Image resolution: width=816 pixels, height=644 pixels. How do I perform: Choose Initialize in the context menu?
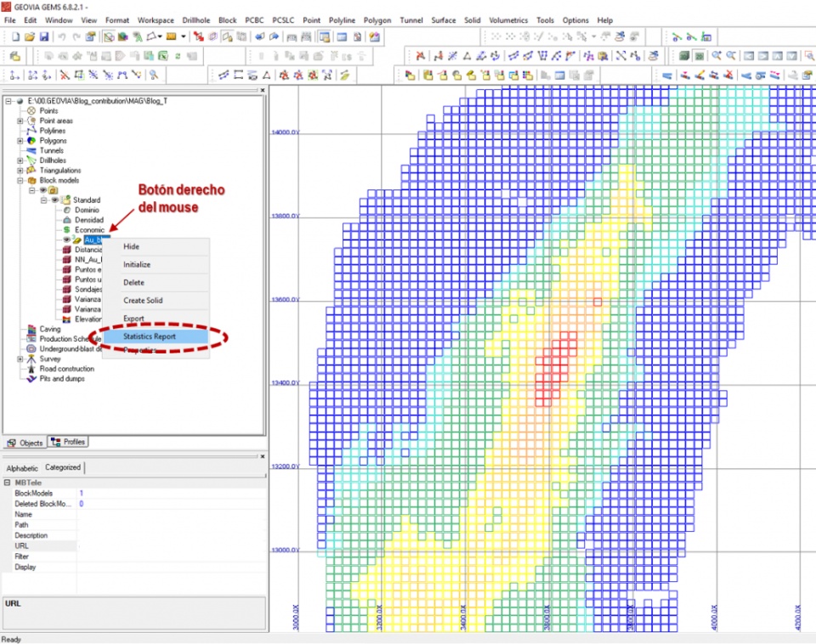pos(156,265)
